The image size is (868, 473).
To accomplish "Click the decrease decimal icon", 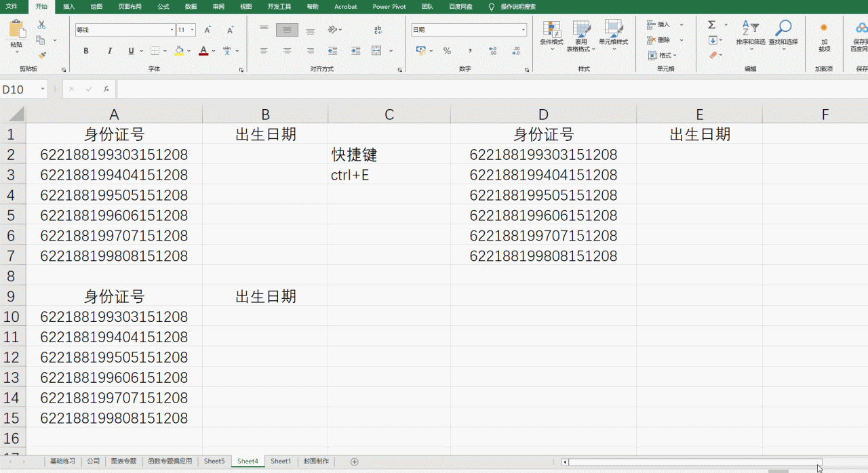I will click(x=516, y=51).
